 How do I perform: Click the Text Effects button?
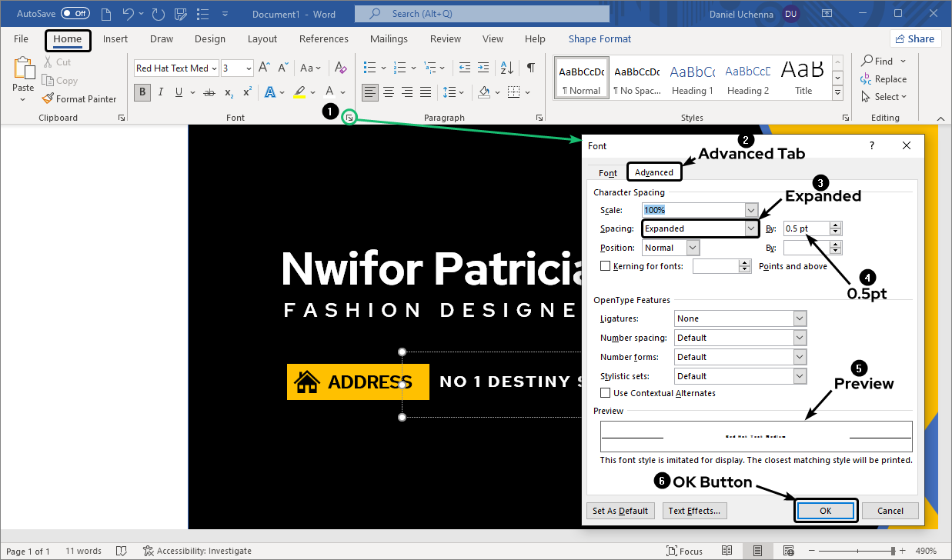pyautogui.click(x=693, y=511)
